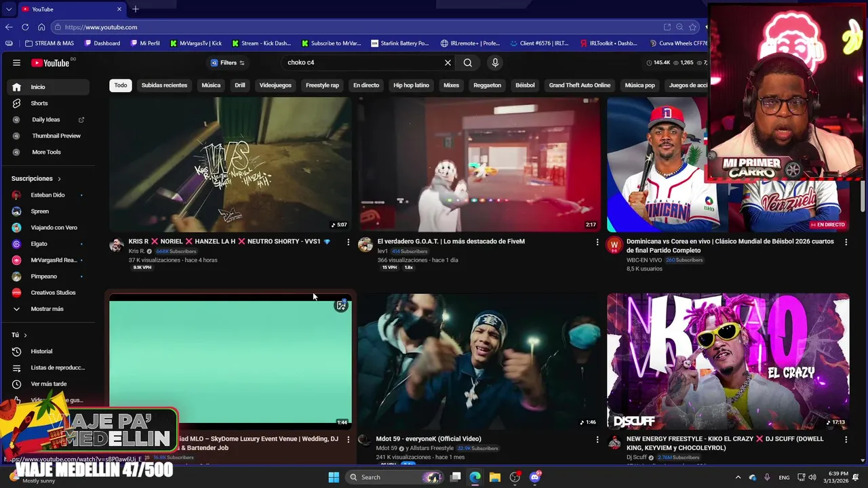Start voice search with microphone icon
This screenshot has width=868, height=488.
(x=495, y=62)
